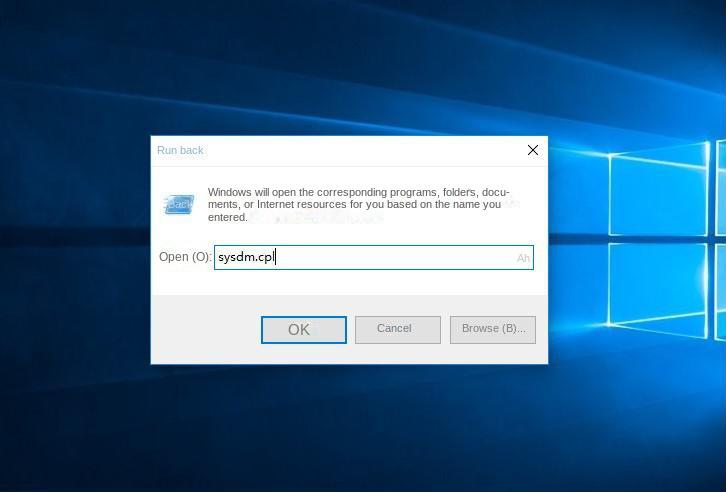Focus the Open text field containing sysdm.cpl
Screen dimensions: 726x492
coord(374,257)
